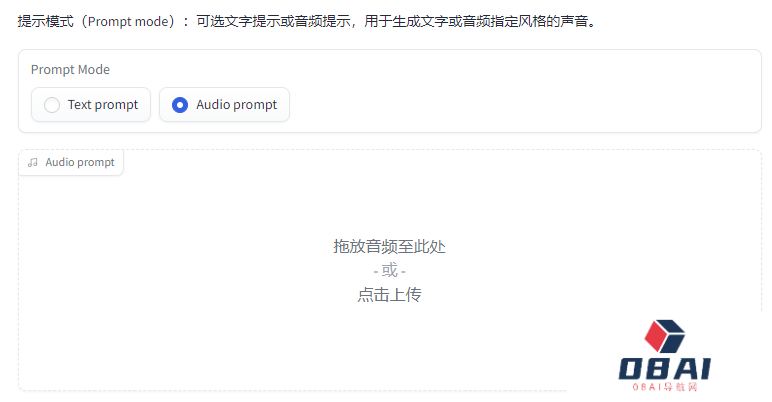
Task: Select the Text prompt radio button
Action: 91,104
